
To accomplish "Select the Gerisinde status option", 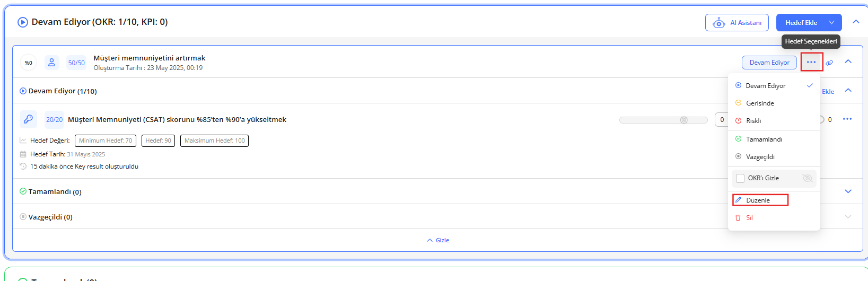I will (760, 103).
